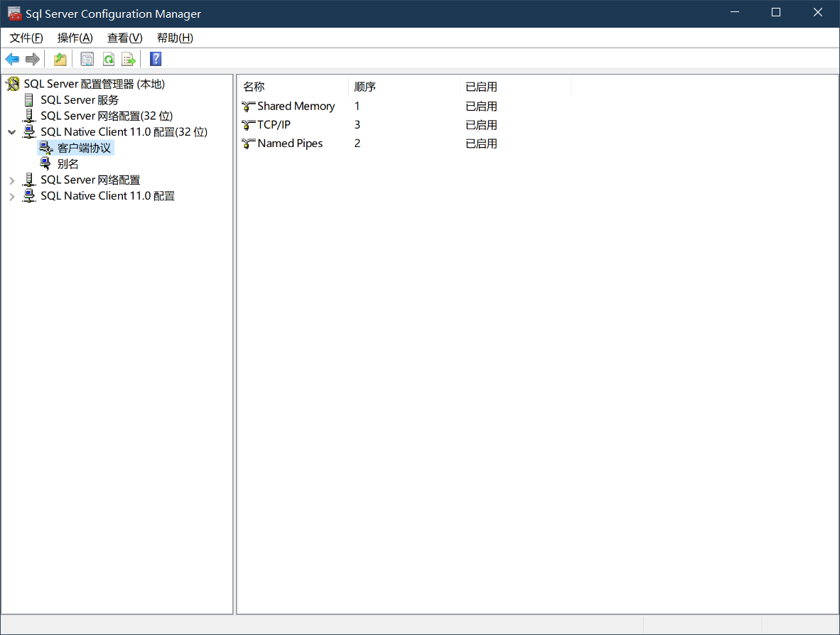The height and width of the screenshot is (635, 840).
Task: Collapse SQL Native Client 11.0 配置(32 位) node
Action: pyautogui.click(x=12, y=131)
